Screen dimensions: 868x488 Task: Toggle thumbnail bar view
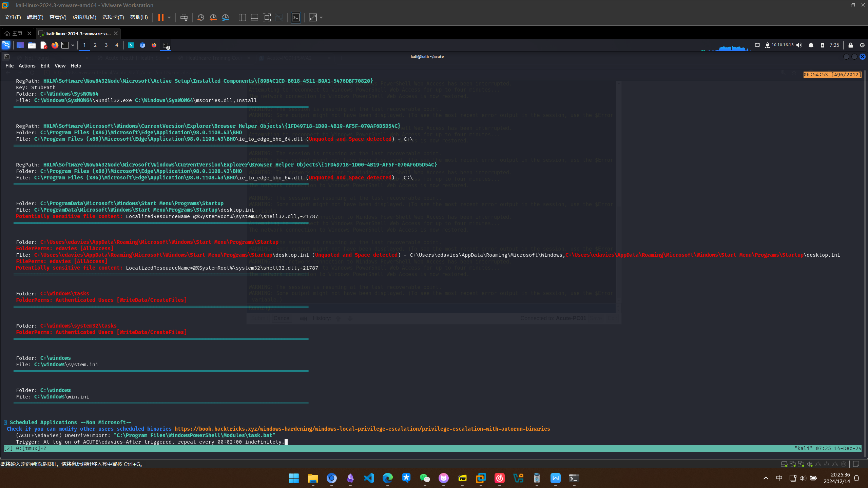[254, 17]
